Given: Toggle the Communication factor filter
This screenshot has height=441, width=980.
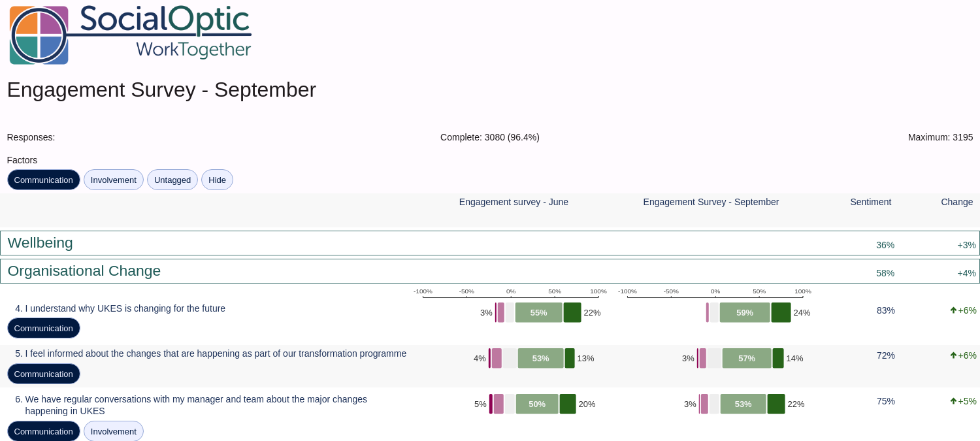Looking at the screenshot, I should (44, 180).
